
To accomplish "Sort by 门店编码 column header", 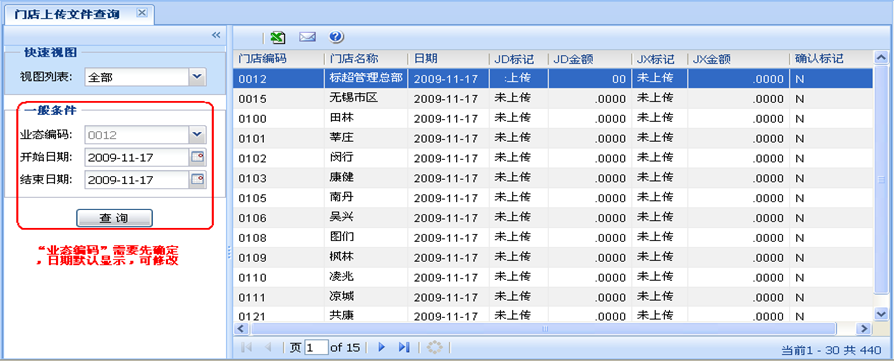I will point(279,59).
